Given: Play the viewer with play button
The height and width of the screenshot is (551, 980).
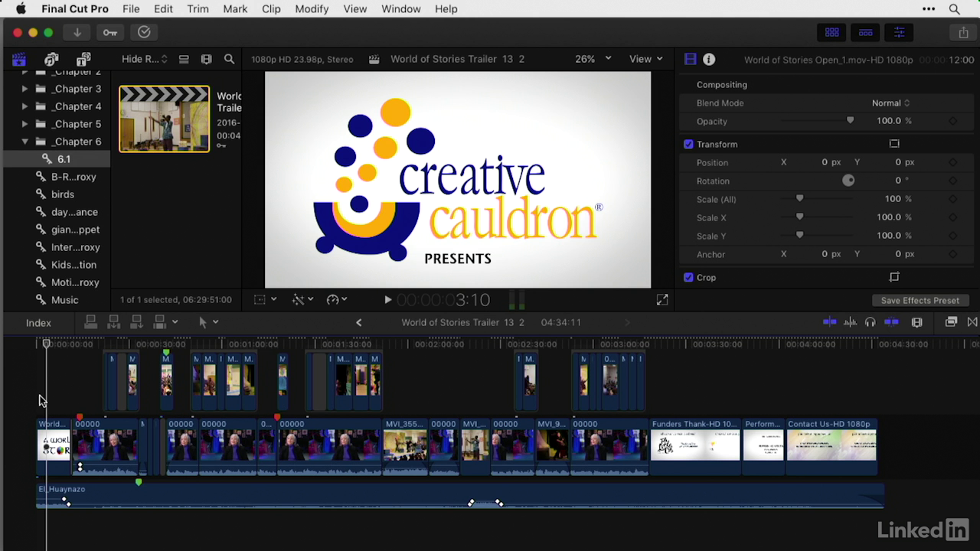Looking at the screenshot, I should click(x=387, y=300).
